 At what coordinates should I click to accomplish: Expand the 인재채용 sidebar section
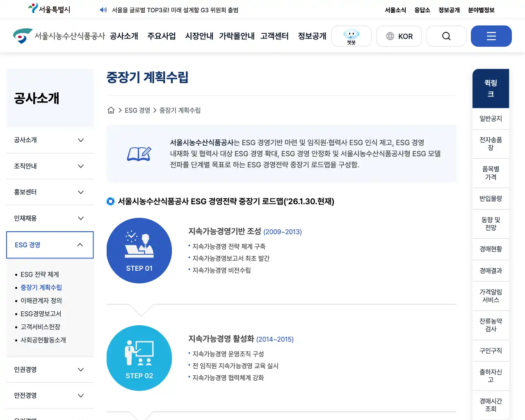point(50,218)
